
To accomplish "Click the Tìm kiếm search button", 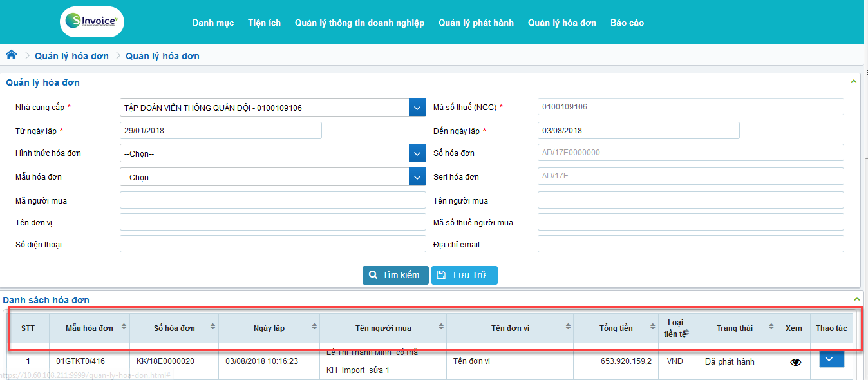I will point(395,275).
